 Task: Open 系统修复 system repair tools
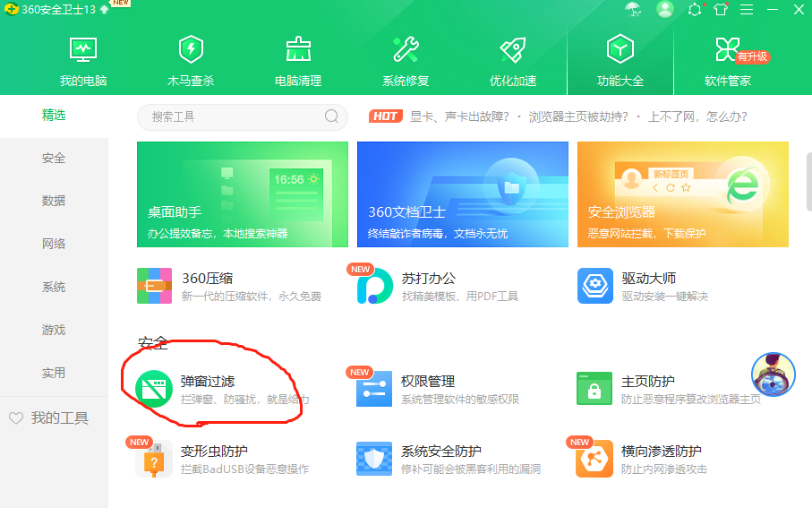pos(406,50)
